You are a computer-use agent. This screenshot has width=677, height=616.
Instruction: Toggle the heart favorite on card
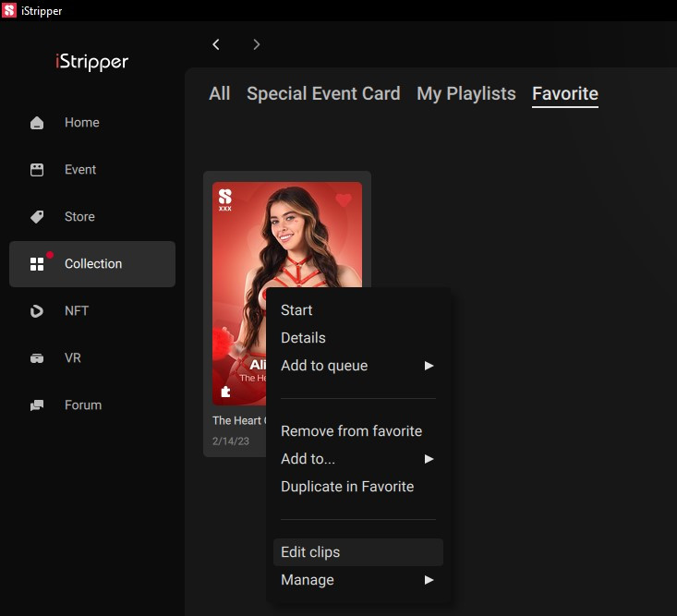(344, 199)
